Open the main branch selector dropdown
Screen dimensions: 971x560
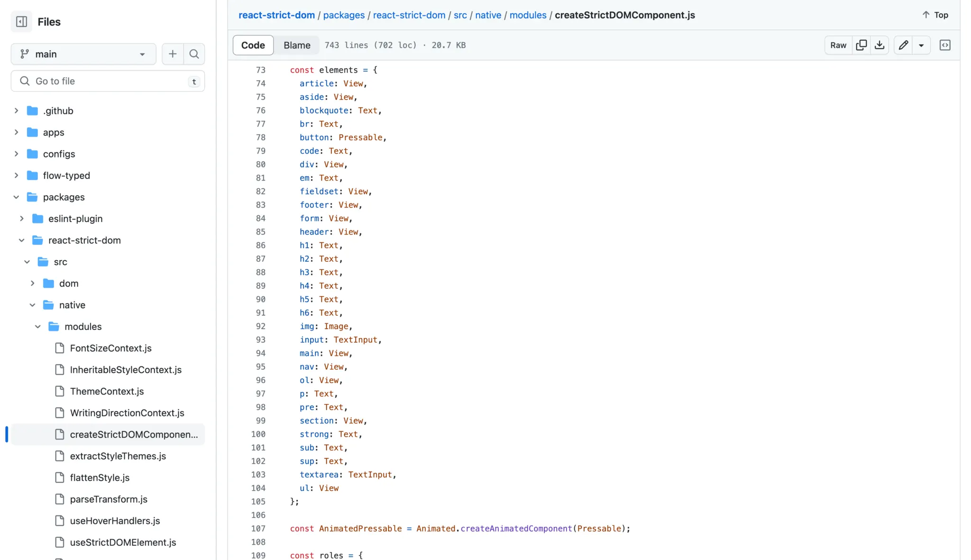click(x=83, y=54)
